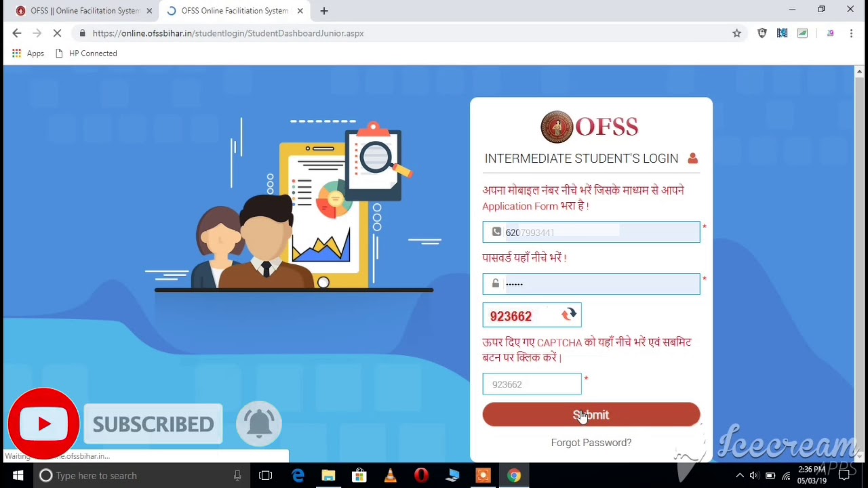868x488 pixels.
Task: Close the active OFSS tab
Action: click(x=300, y=11)
